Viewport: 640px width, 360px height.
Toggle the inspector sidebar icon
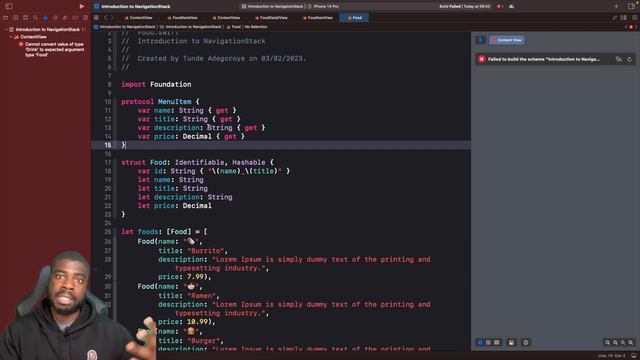[631, 6]
